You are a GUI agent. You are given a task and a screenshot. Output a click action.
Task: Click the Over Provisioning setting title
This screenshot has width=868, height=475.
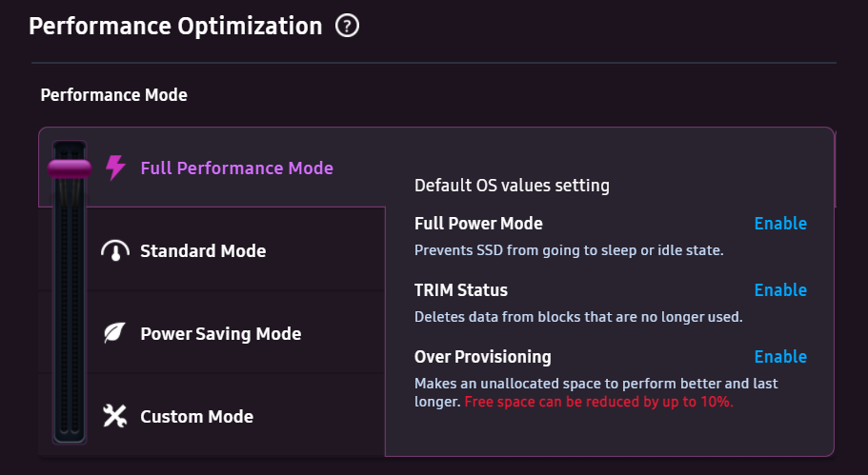click(x=483, y=357)
